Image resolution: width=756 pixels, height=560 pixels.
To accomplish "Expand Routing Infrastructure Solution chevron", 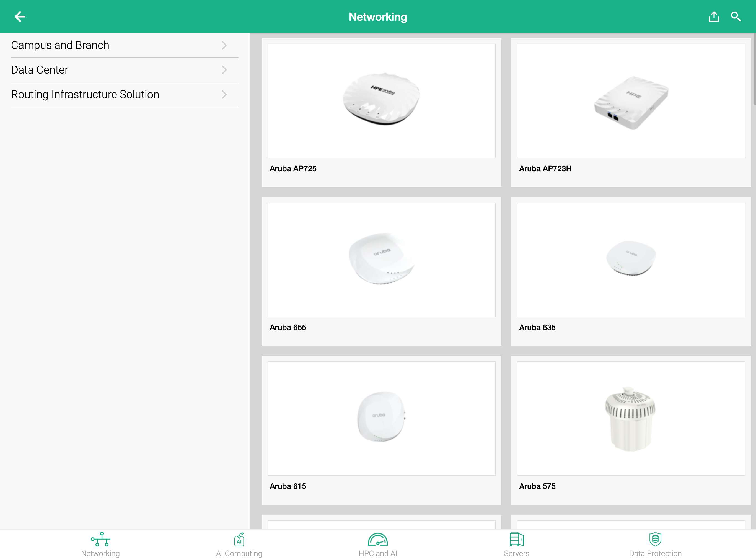I will pos(224,95).
